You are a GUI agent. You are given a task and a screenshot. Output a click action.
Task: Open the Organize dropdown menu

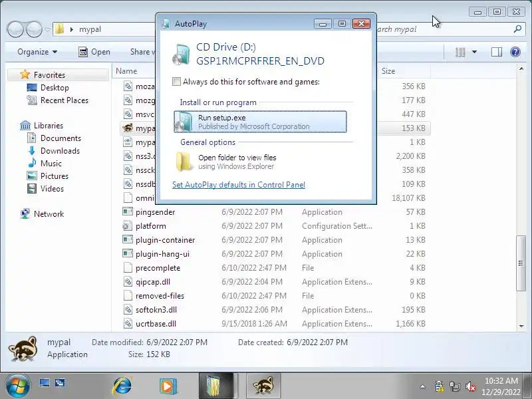[x=37, y=52]
